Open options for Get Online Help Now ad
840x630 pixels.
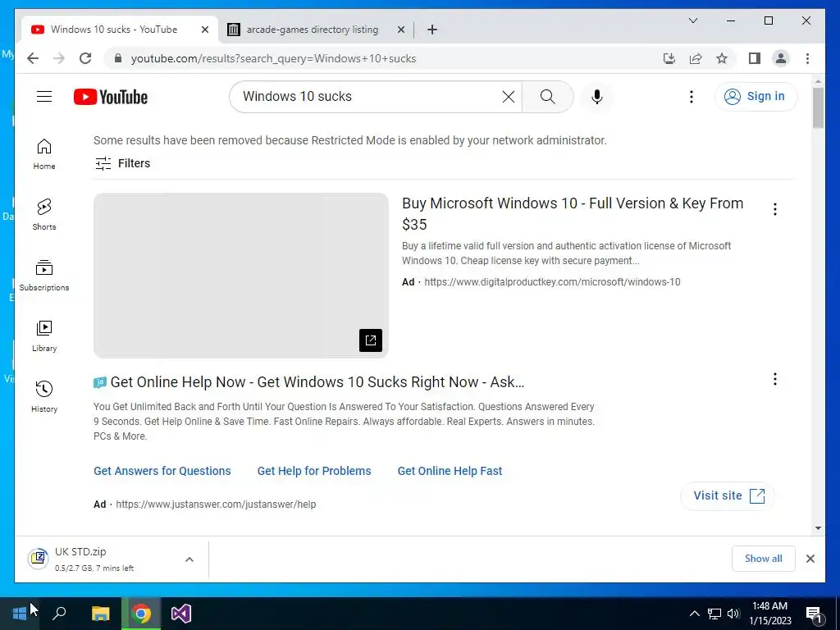click(x=774, y=379)
